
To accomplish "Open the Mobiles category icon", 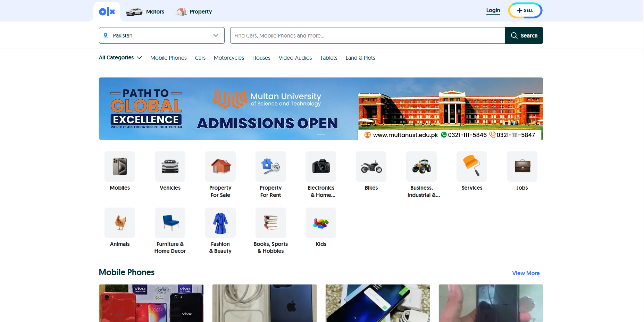I will click(120, 166).
